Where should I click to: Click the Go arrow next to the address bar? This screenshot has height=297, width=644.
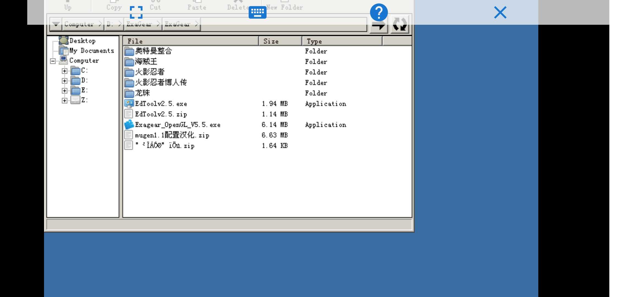coord(379,25)
